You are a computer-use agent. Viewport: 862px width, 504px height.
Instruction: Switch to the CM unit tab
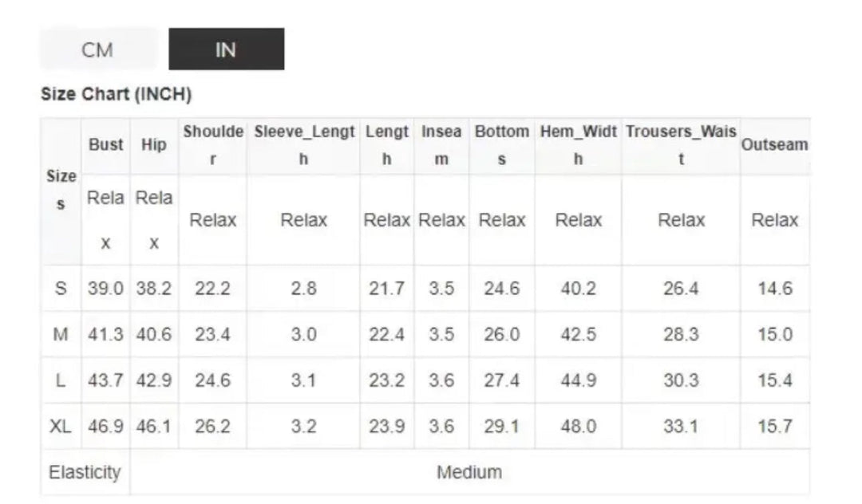97,49
